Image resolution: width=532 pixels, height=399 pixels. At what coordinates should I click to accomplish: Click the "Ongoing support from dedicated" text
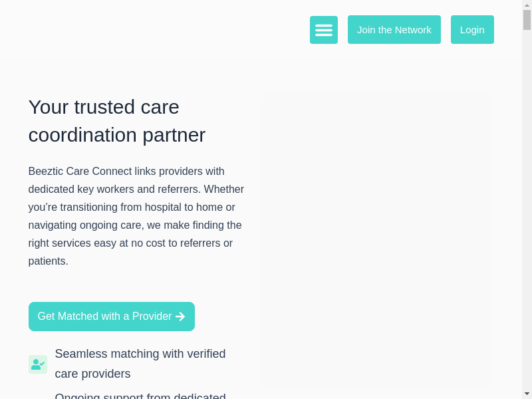coord(140,396)
